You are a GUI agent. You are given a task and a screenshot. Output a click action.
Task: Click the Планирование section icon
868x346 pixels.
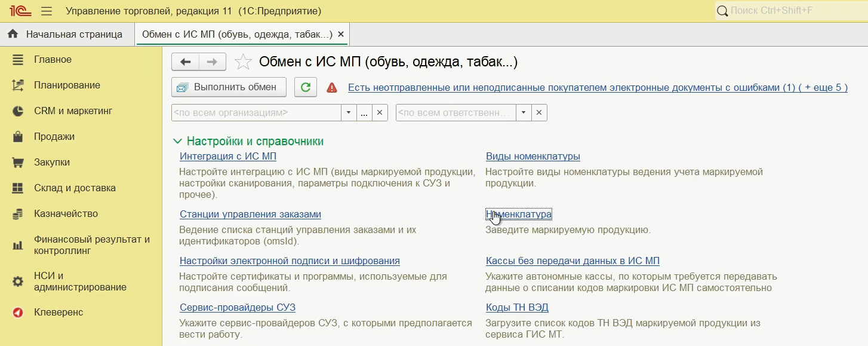[17, 85]
